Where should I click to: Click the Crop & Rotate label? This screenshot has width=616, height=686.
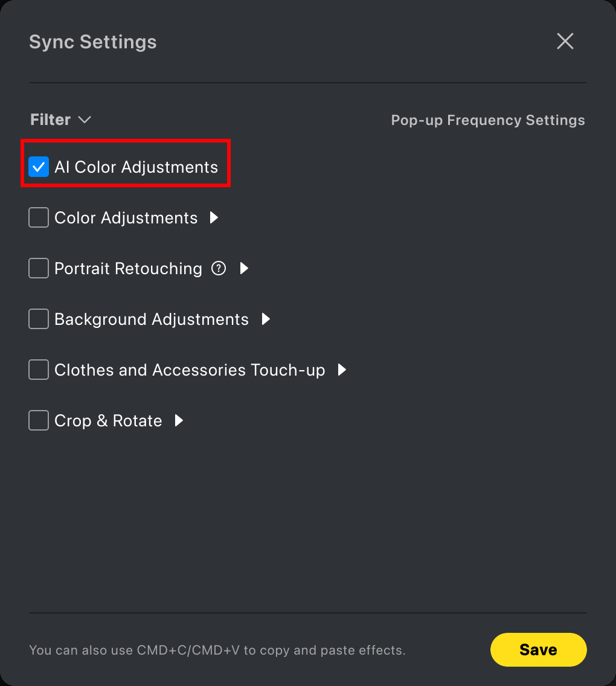pyautogui.click(x=108, y=421)
